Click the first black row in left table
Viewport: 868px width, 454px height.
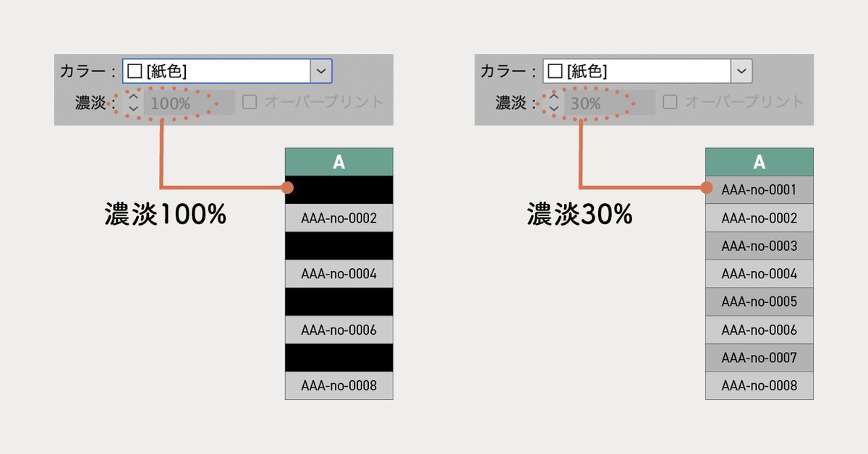[x=339, y=189]
